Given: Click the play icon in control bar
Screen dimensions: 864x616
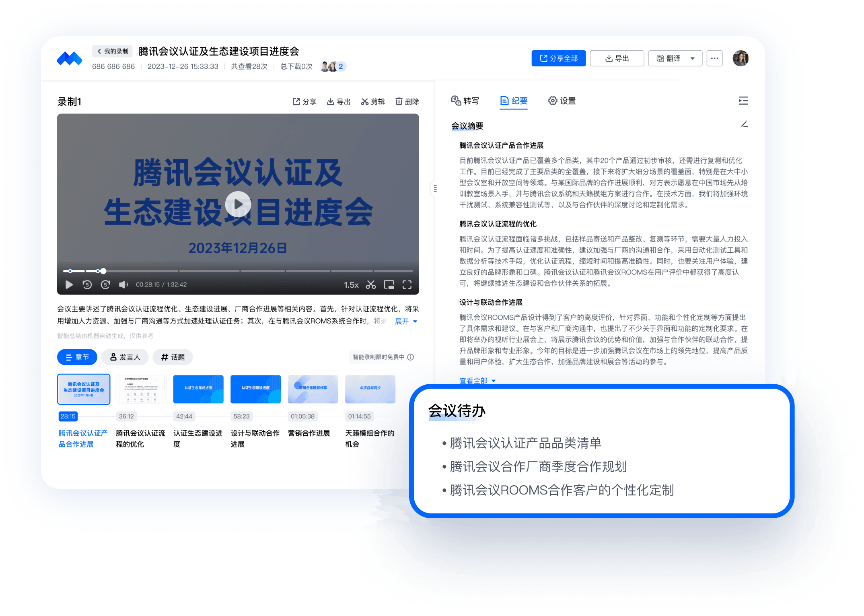Looking at the screenshot, I should (x=69, y=285).
